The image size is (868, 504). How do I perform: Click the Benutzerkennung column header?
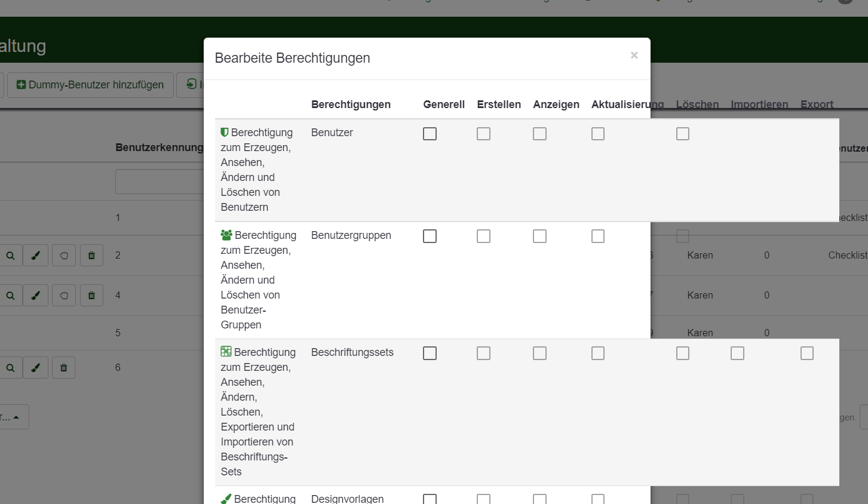coord(159,147)
